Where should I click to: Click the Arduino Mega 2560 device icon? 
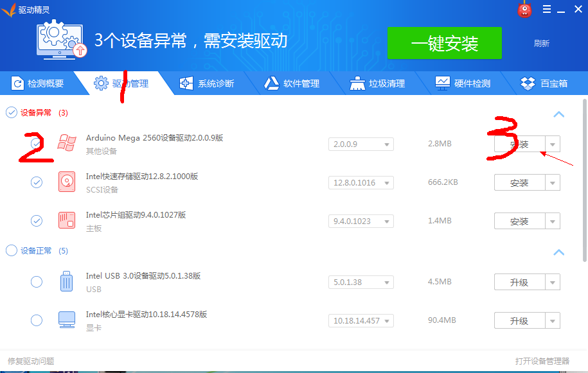[x=67, y=143]
